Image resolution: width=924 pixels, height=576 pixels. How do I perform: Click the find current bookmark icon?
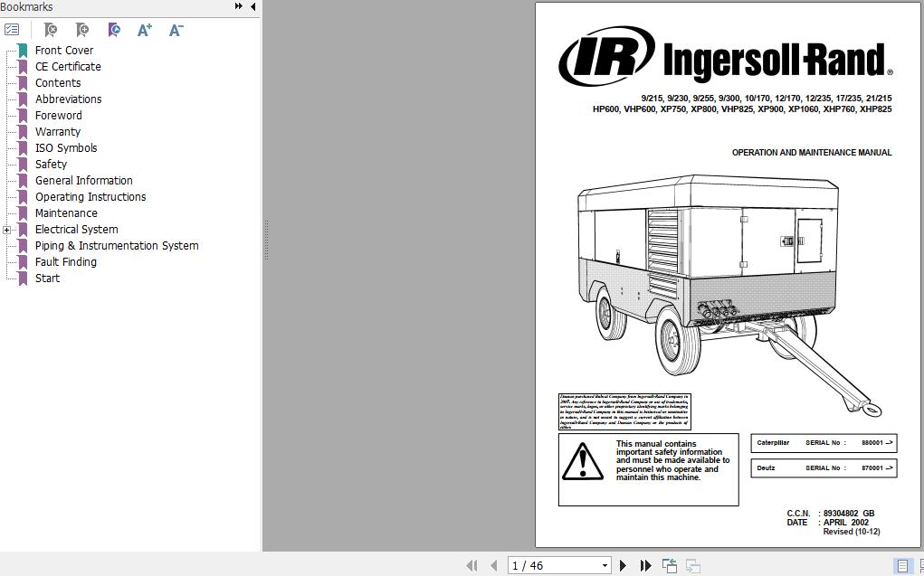point(114,30)
